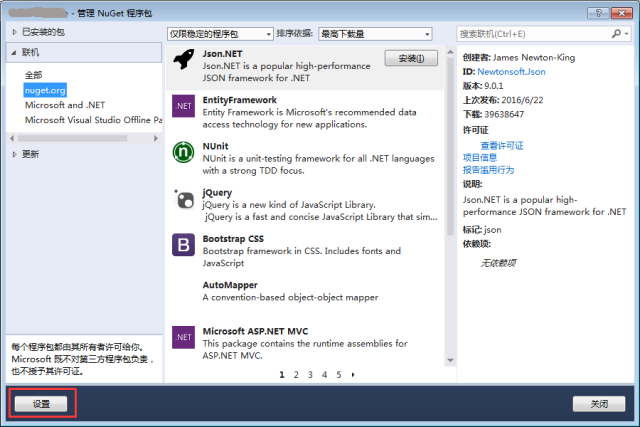Click left panel horizontal scroll left arrow
The width and height of the screenshot is (640, 427).
click(x=12, y=138)
